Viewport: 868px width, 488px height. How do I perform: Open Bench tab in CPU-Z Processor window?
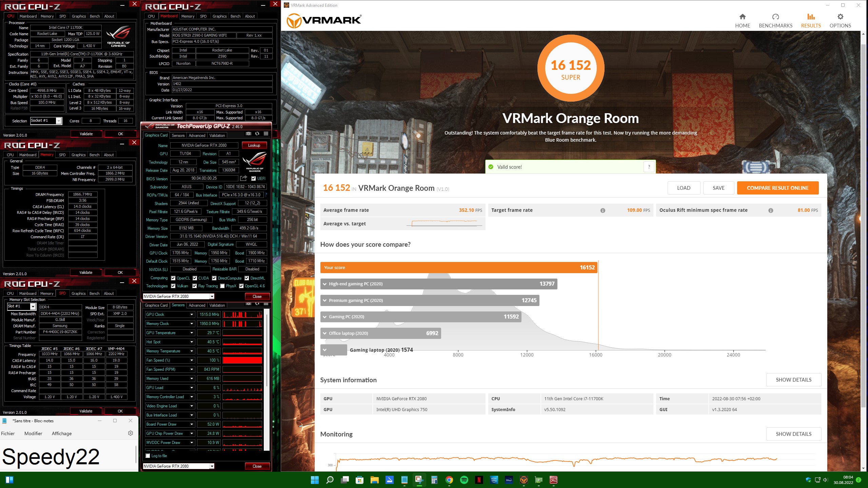coord(95,16)
